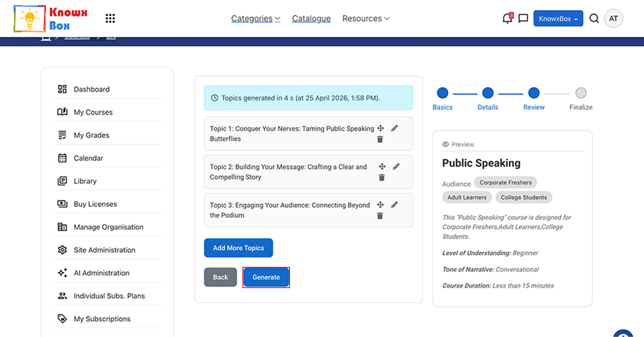Viewport: 644px width, 337px height.
Task: Jump to the Finalize wizard step
Action: pos(581,99)
